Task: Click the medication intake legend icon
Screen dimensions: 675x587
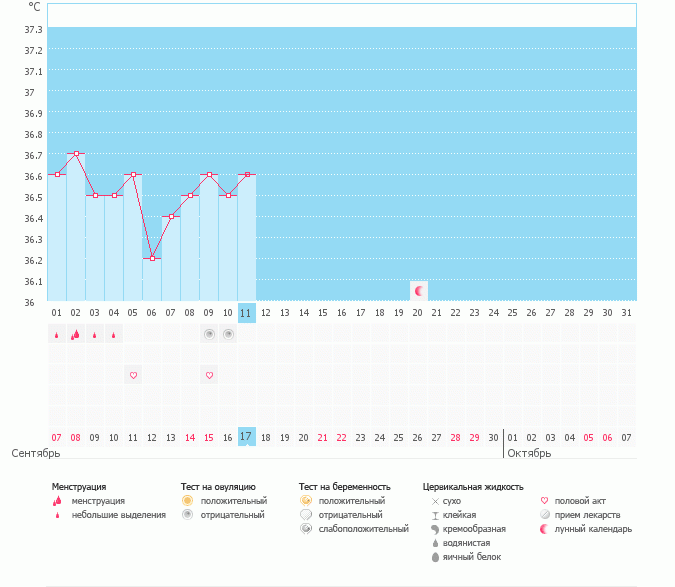Action: (544, 514)
